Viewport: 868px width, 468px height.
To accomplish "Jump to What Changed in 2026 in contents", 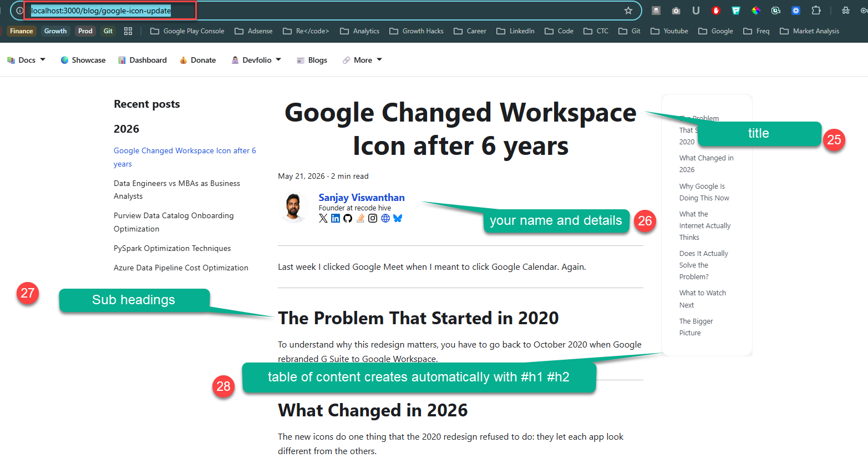I will [707, 164].
